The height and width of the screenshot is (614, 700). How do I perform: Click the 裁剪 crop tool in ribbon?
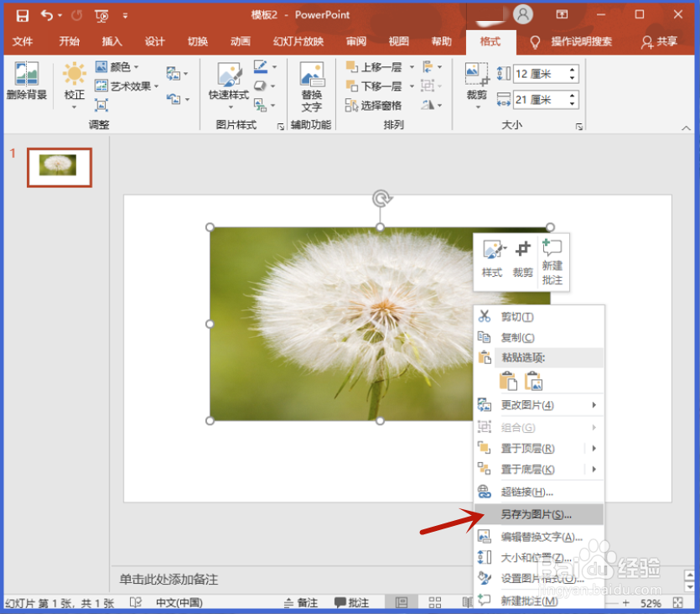pos(477,86)
